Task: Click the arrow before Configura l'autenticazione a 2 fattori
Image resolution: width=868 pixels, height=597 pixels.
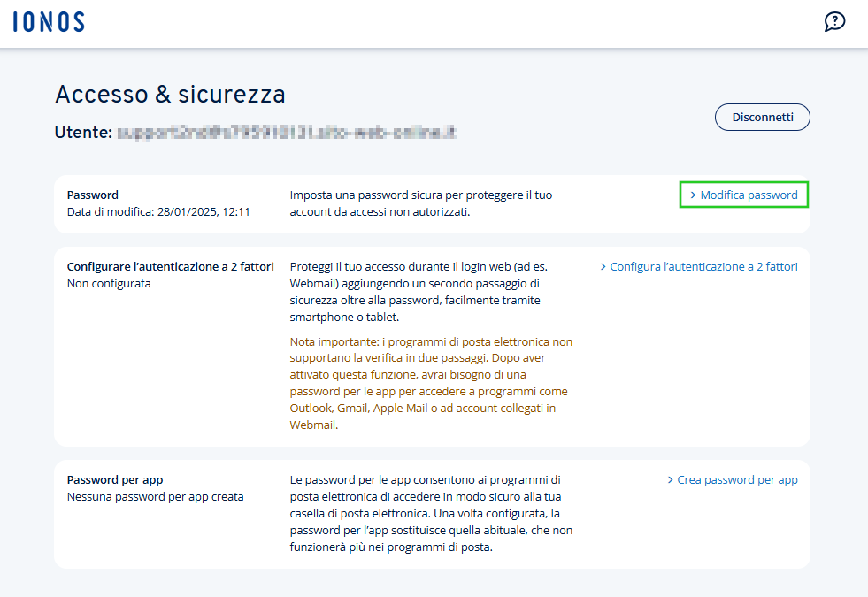Action: coord(604,265)
